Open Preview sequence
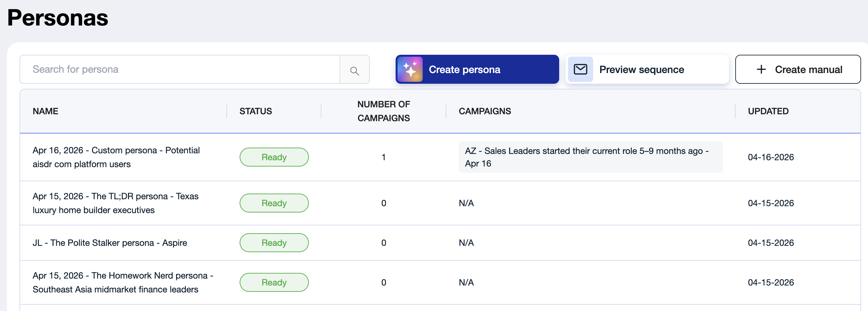Image resolution: width=868 pixels, height=311 pixels. tap(647, 70)
